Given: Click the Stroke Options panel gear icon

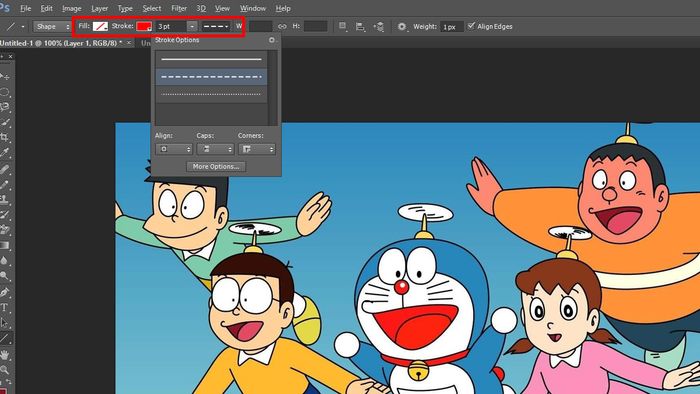Looking at the screenshot, I should click(x=271, y=40).
